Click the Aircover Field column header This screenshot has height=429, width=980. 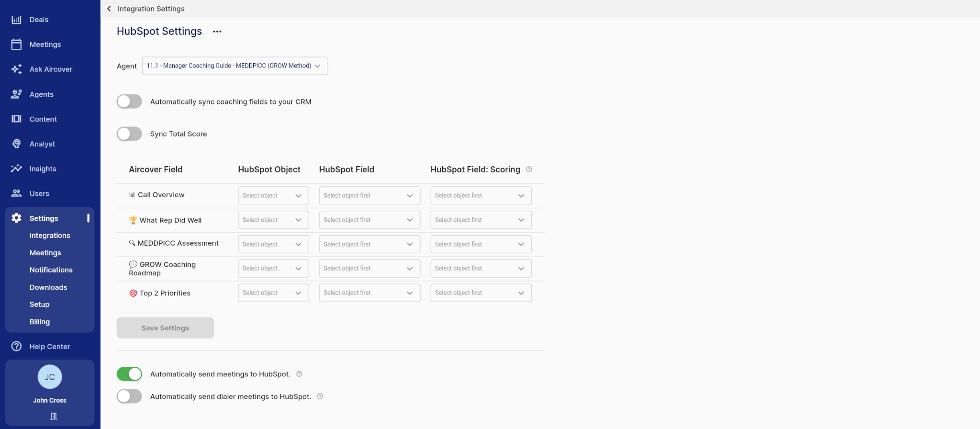point(156,169)
